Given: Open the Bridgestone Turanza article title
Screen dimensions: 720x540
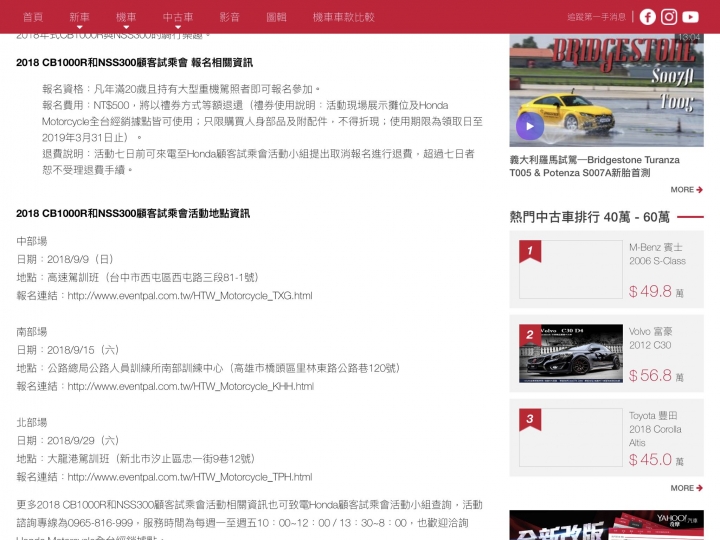Looking at the screenshot, I should tap(594, 166).
